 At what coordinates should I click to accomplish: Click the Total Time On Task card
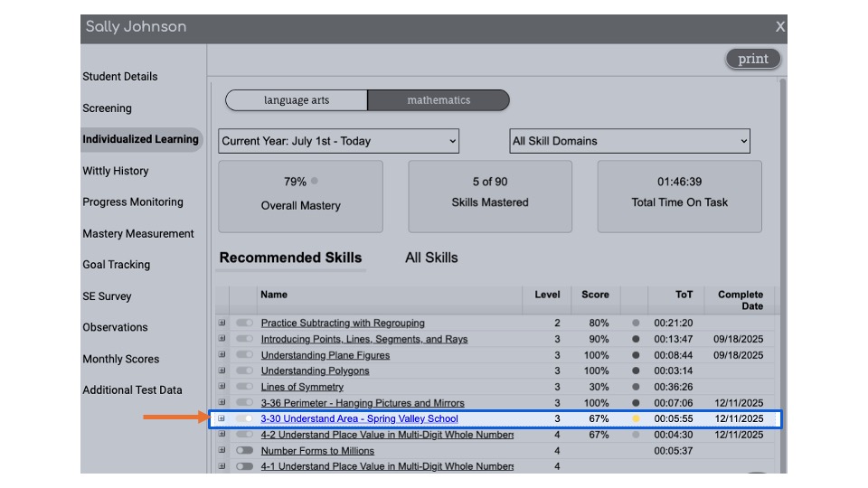[679, 196]
